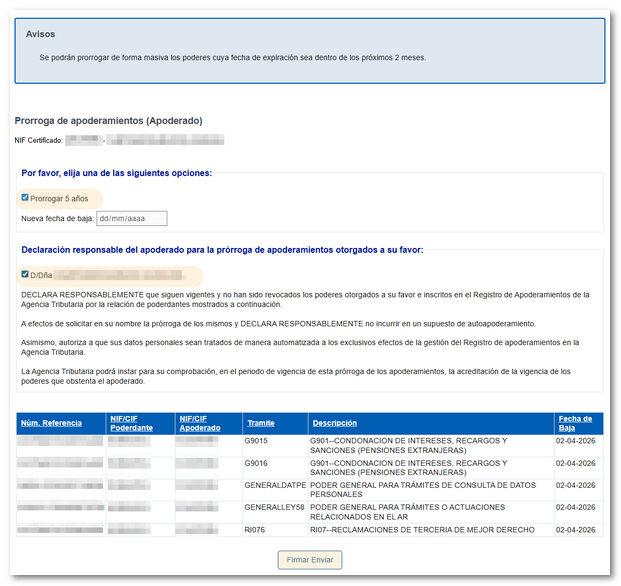The image size is (621, 586).
Task: Sort by the Tramite column header
Action: [259, 424]
